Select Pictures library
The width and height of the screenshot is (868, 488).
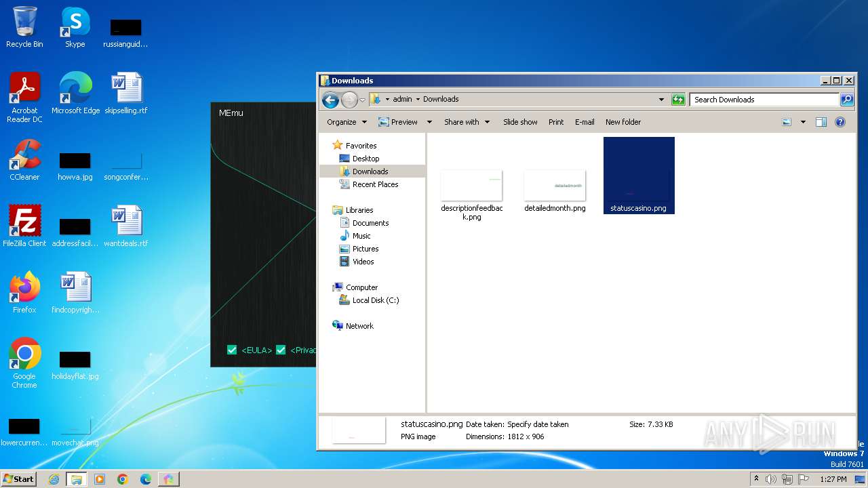(x=366, y=249)
